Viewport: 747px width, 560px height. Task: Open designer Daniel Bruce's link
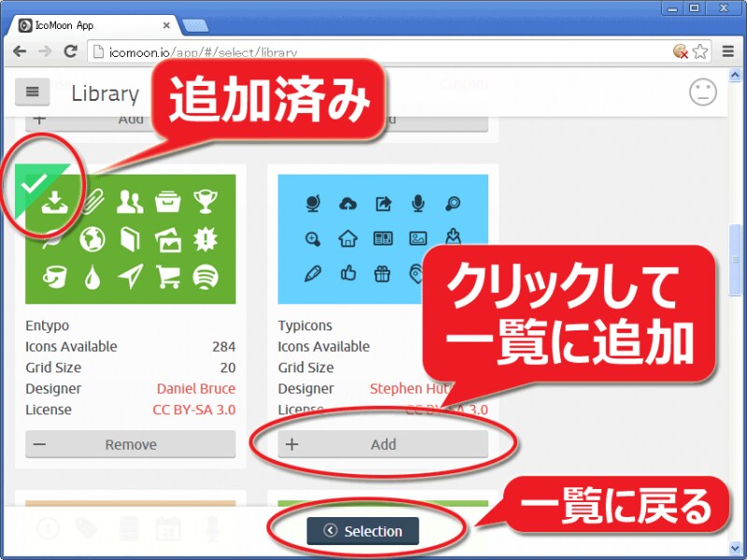tap(196, 388)
